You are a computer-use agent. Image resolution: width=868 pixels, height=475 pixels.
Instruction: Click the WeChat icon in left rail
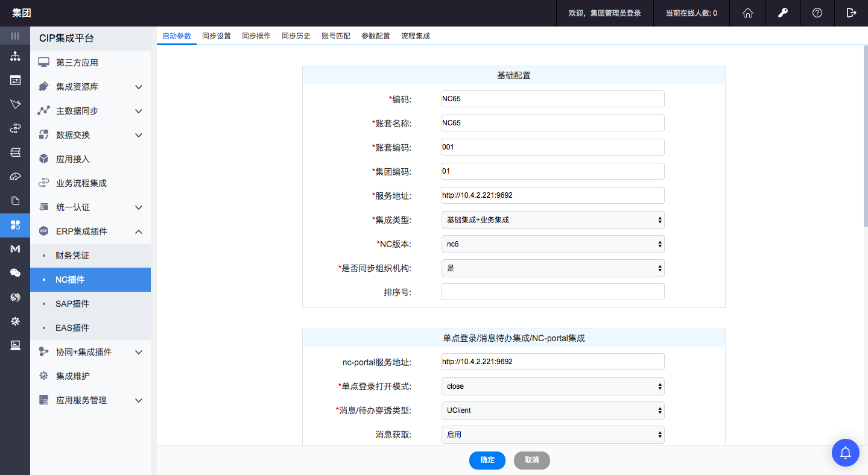15,273
